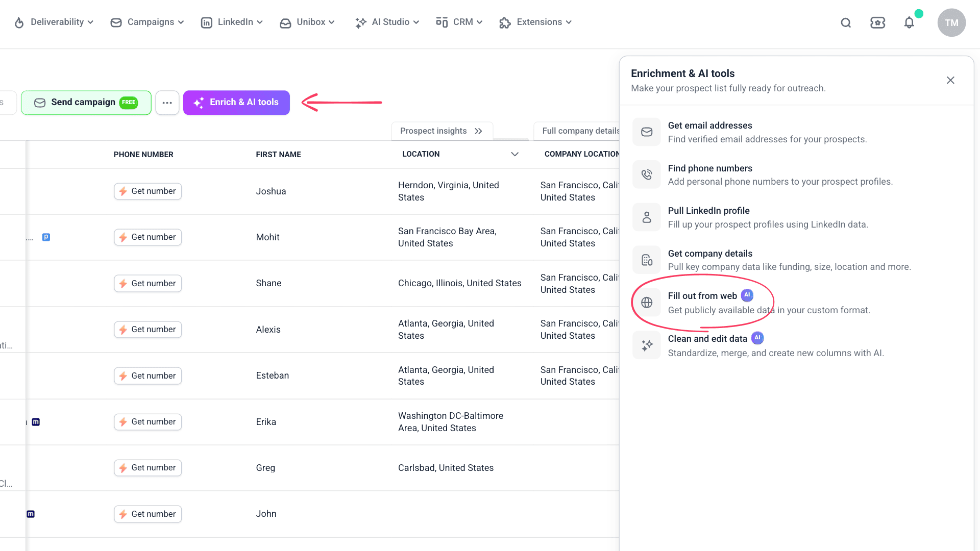Open the three-dots more options button
The image size is (980, 551).
(x=167, y=103)
